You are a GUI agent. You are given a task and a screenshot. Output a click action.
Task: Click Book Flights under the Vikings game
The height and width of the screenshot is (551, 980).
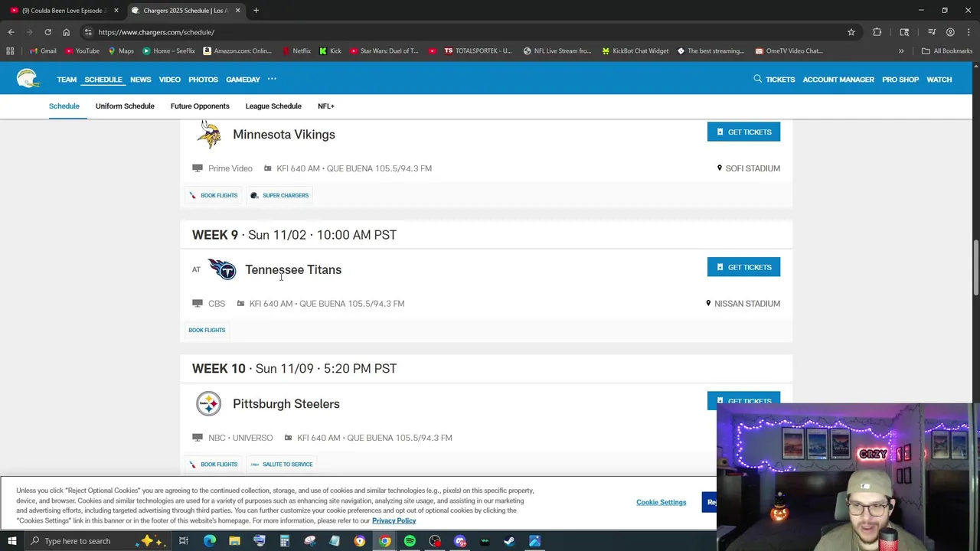(x=214, y=195)
